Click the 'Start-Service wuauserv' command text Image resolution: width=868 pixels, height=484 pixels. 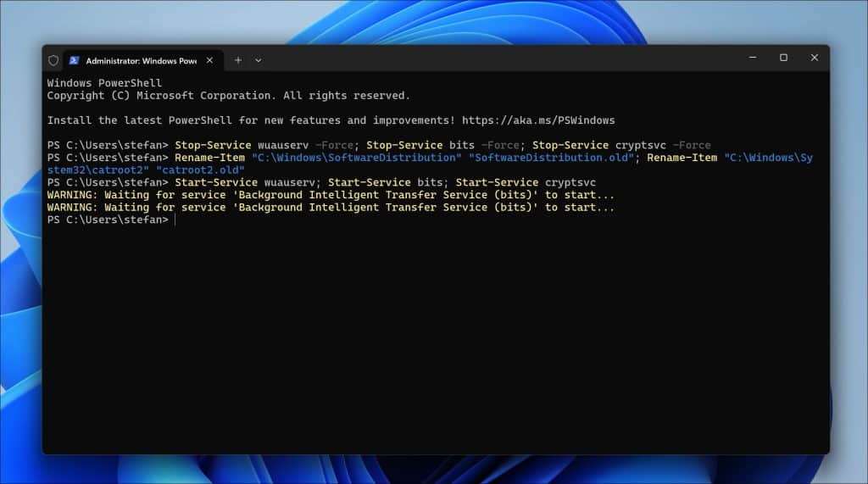(245, 182)
